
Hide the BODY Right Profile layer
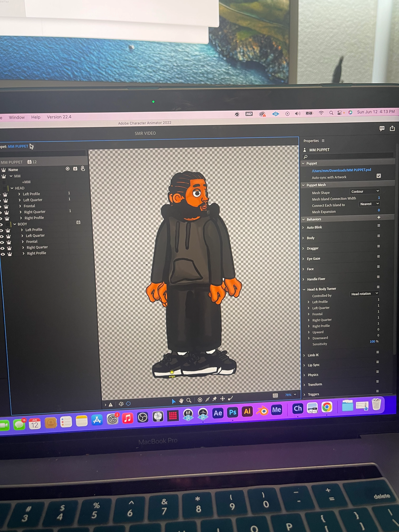(3, 254)
